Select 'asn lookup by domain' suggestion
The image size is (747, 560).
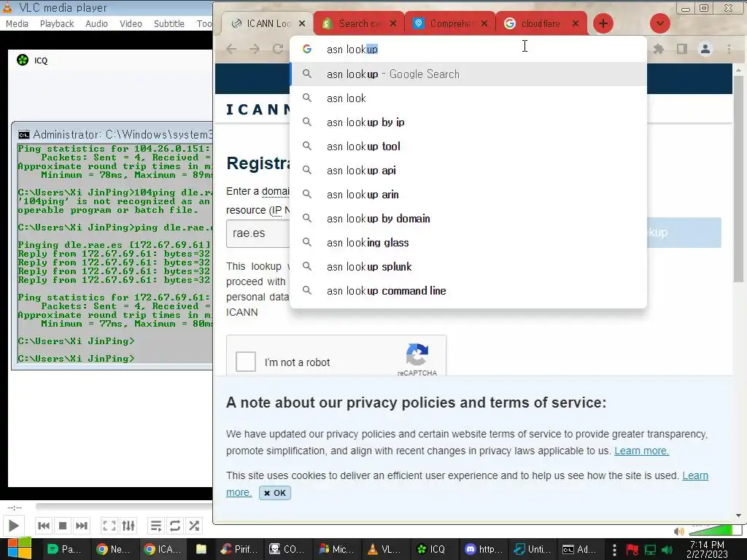(468, 219)
